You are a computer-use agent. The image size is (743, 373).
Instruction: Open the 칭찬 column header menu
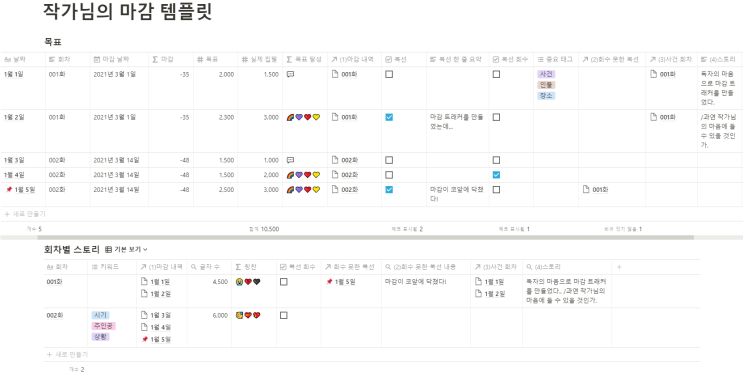254,267
